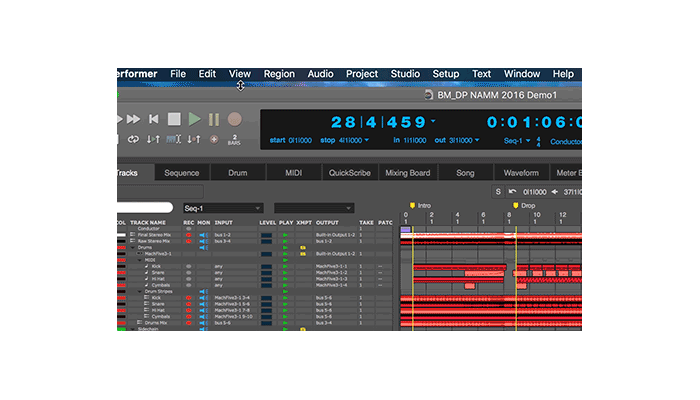Click black color swatch of Raw Stereo Mix

121,241
